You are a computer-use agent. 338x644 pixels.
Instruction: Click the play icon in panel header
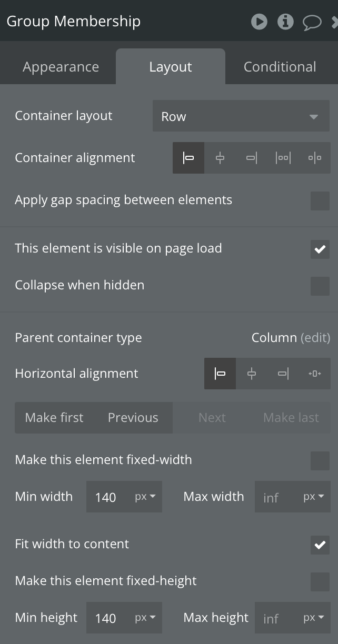click(259, 22)
